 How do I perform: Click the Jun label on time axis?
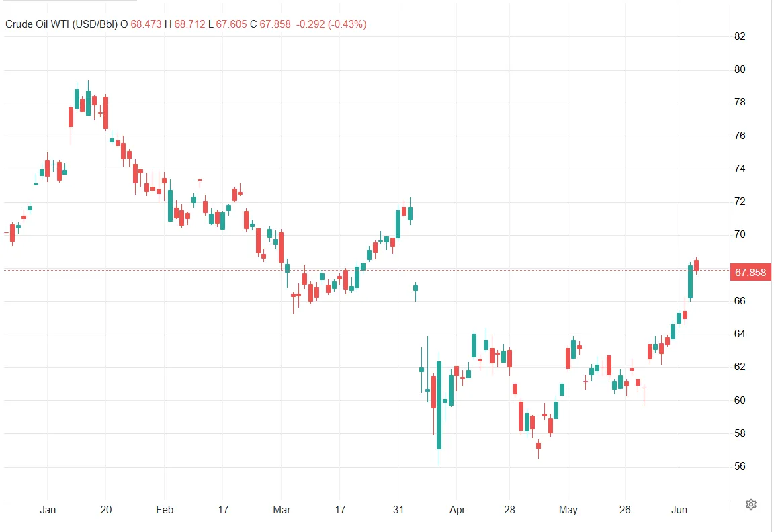tap(679, 510)
